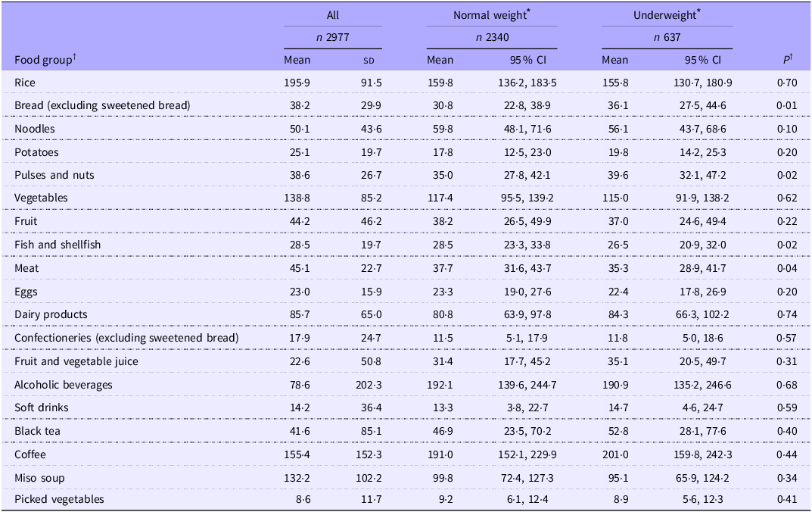Click the P value column header
Viewport: 812px width, 512px height.
[788, 60]
